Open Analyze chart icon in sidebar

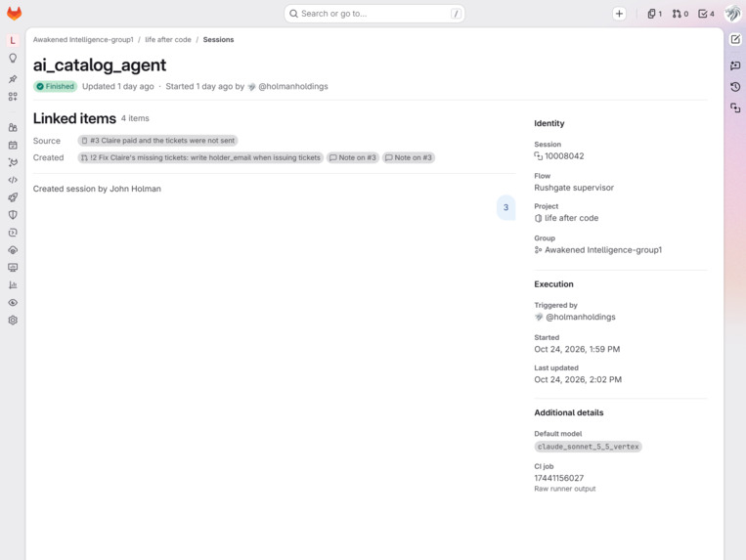point(13,285)
